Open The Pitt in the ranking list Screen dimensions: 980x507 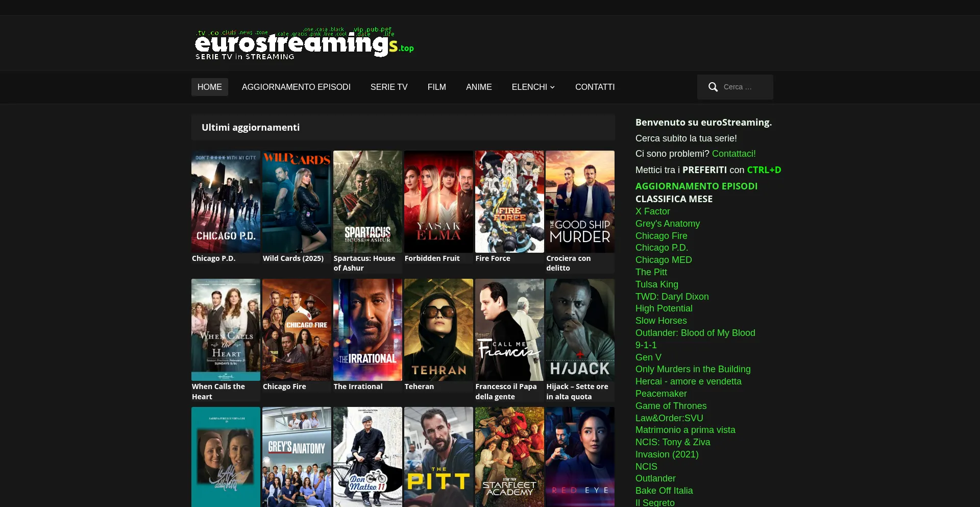tap(651, 272)
